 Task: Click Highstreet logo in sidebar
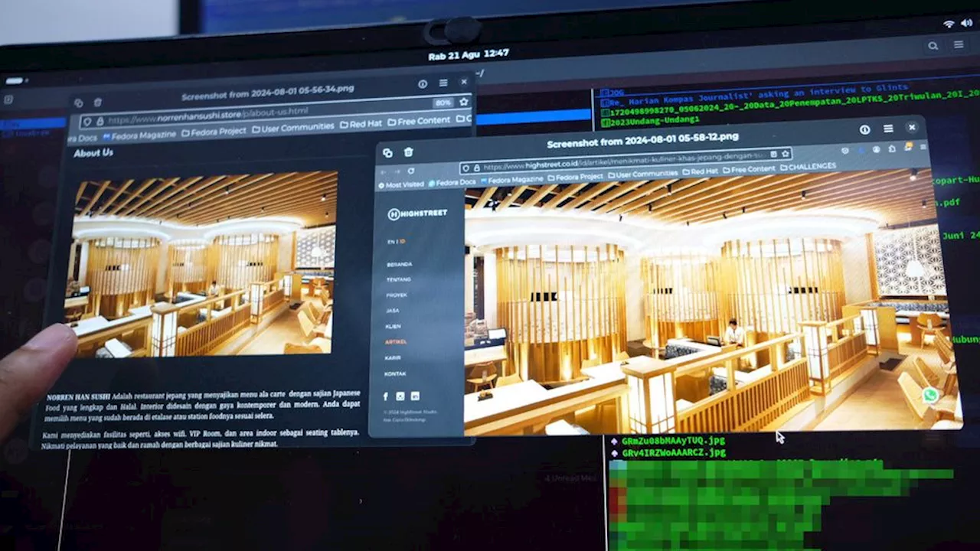click(417, 214)
